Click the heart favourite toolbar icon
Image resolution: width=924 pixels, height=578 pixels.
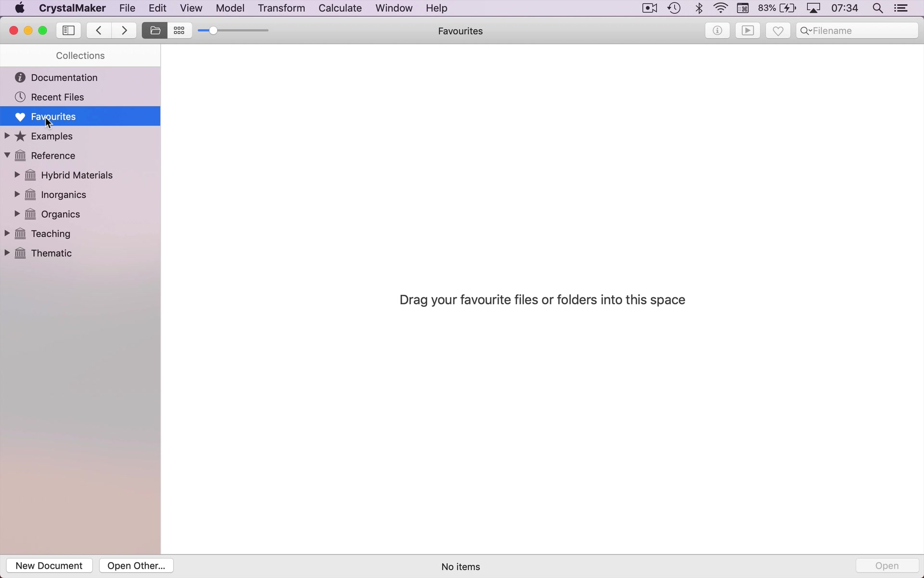click(x=778, y=31)
